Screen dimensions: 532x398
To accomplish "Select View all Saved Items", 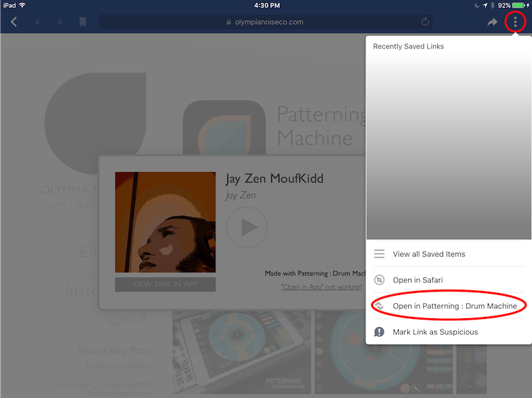I will [448, 254].
